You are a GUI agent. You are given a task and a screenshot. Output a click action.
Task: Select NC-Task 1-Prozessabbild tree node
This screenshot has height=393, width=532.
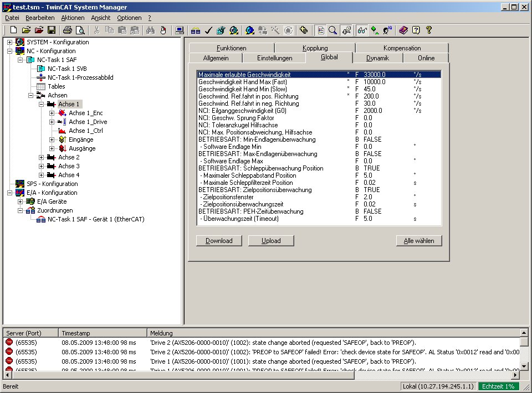pos(80,77)
